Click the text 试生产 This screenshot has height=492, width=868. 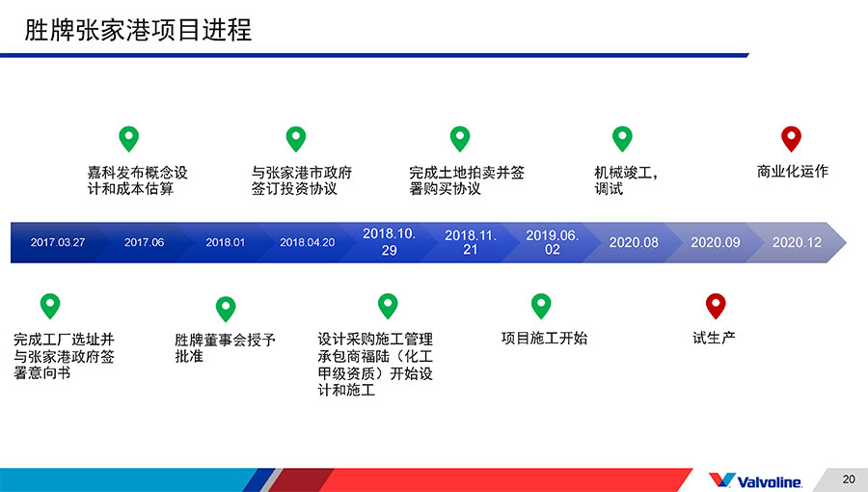[x=714, y=339]
